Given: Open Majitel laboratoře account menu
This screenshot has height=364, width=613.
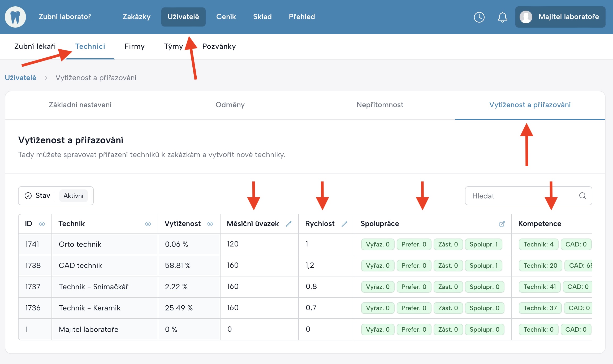Looking at the screenshot, I should coord(568,17).
